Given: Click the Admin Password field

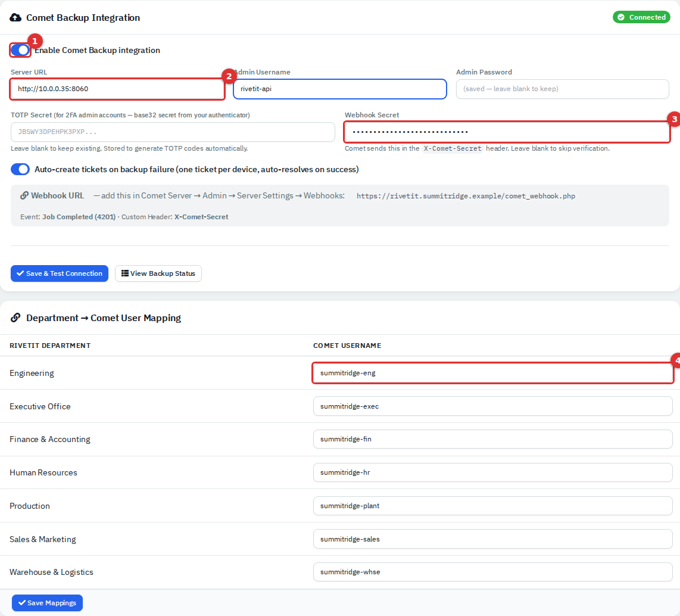Looking at the screenshot, I should click(563, 89).
